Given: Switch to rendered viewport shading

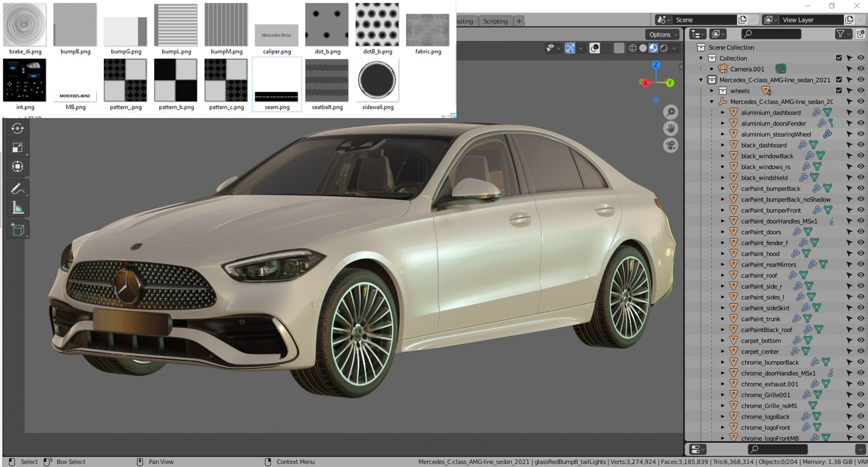Looking at the screenshot, I should (664, 48).
